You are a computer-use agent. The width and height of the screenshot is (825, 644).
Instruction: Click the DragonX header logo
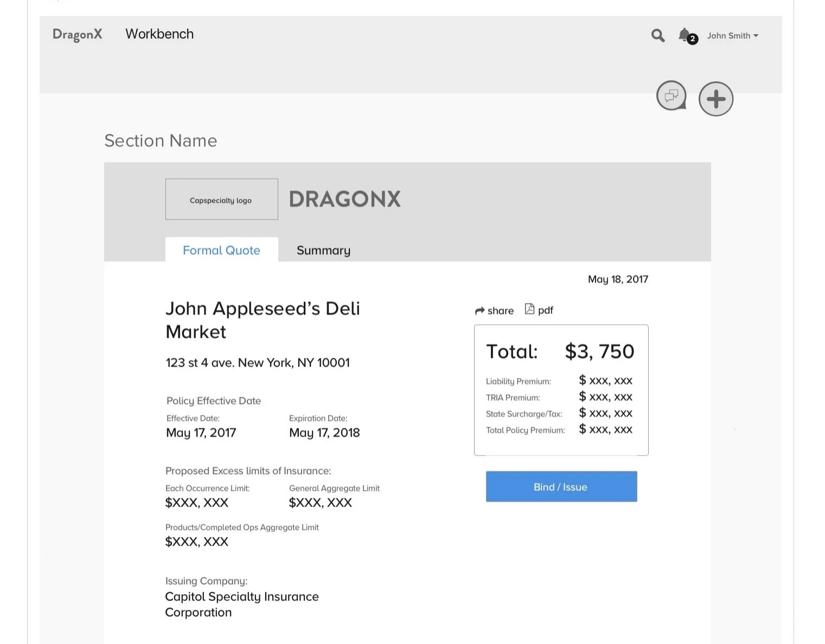click(x=78, y=35)
